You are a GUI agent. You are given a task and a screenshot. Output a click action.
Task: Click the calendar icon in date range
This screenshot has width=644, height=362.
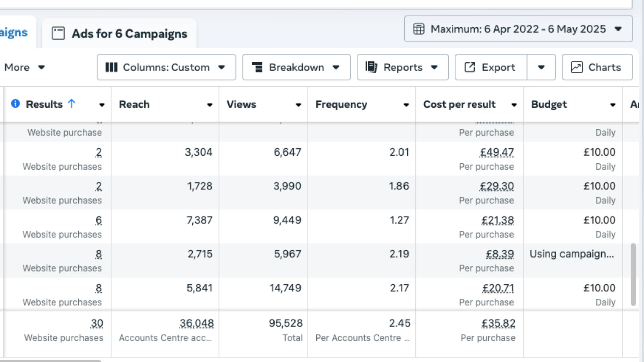[419, 29]
